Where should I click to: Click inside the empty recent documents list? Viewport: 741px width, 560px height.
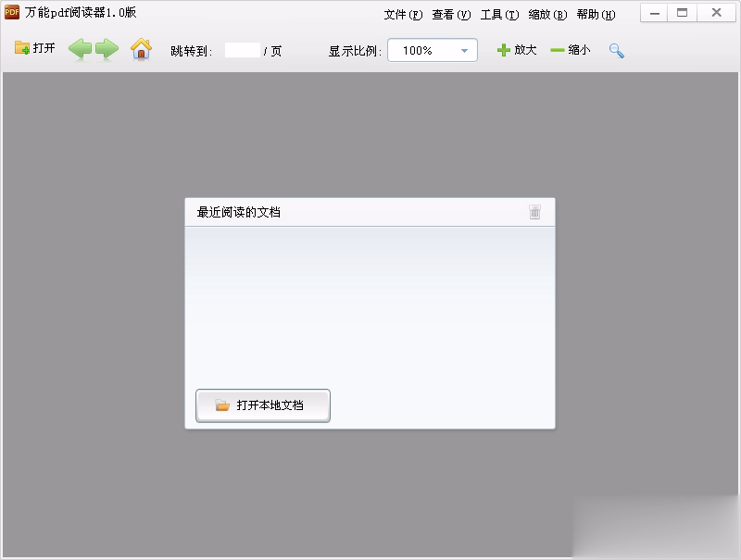[x=369, y=305]
